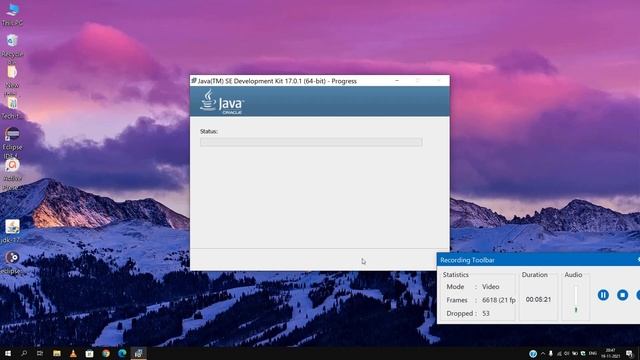Click the Mode Video value
Image resolution: width=640 pixels, height=360 pixels.
point(490,287)
